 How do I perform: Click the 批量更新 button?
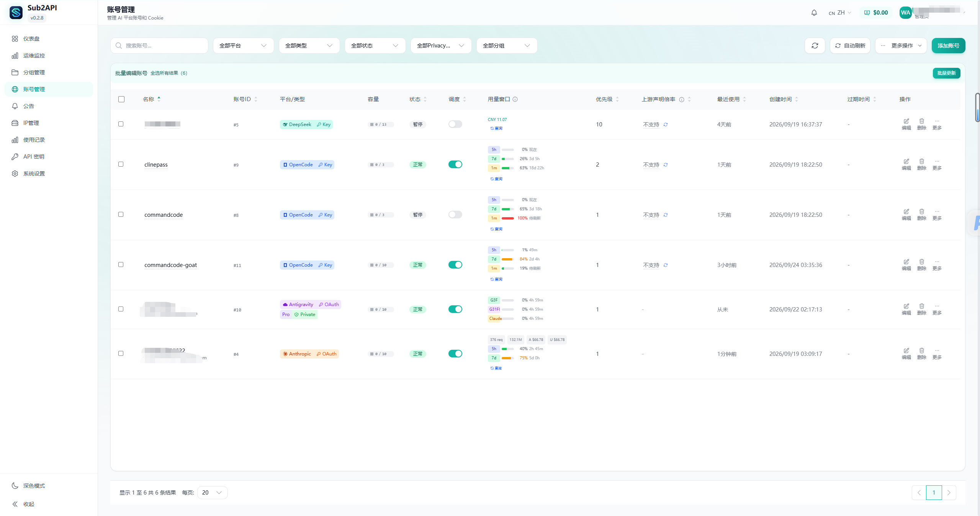pos(946,73)
